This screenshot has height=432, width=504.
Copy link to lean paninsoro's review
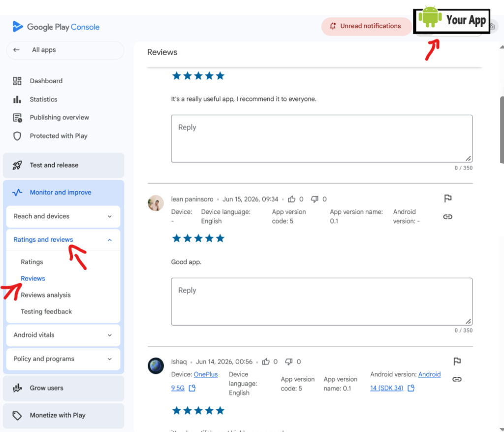click(448, 217)
